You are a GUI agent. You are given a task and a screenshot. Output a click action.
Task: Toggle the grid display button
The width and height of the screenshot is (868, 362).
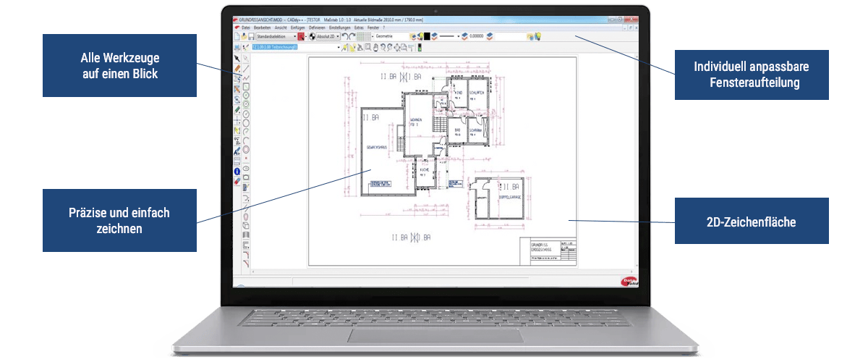[x=365, y=36]
